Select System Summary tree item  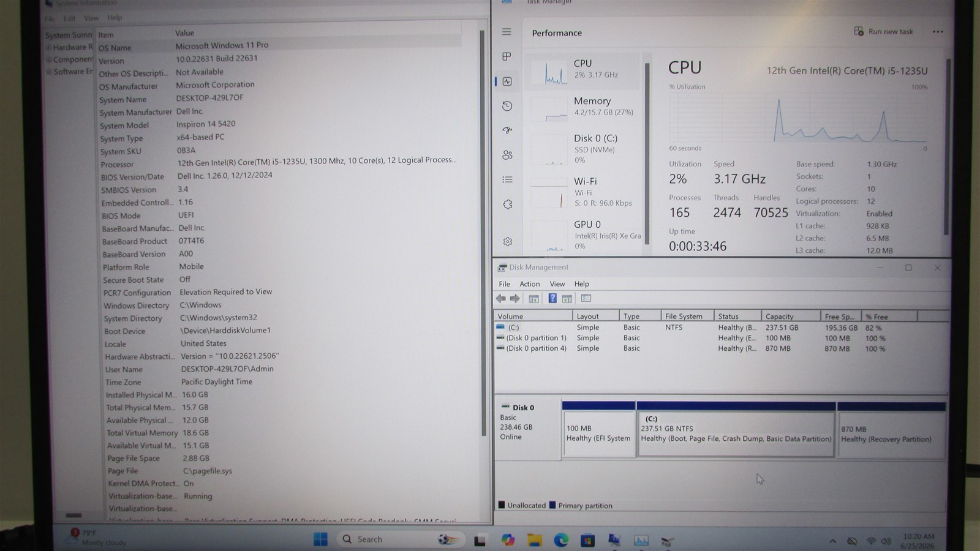(68, 36)
